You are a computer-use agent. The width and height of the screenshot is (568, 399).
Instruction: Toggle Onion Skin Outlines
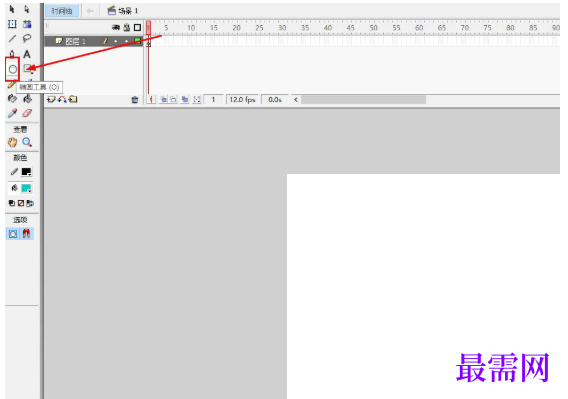click(x=174, y=99)
